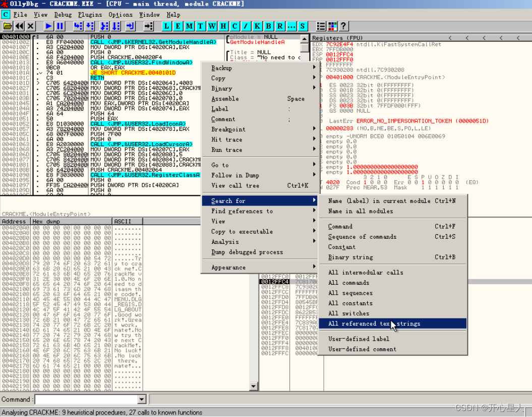The image size is (532, 417).
Task: Click the Trace over toolbar icon
Action: [116, 26]
